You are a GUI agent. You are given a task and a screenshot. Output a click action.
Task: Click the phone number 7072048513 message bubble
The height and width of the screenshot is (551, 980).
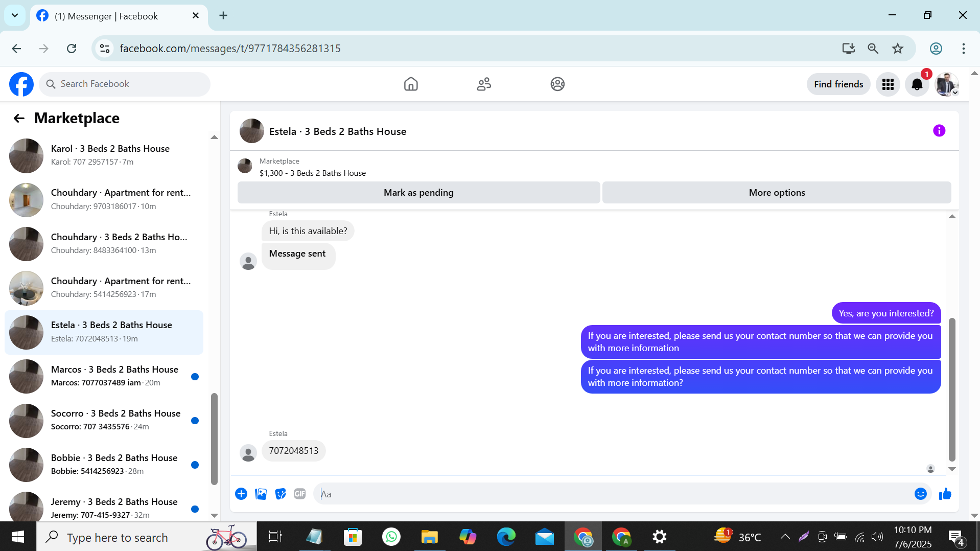coord(294,451)
